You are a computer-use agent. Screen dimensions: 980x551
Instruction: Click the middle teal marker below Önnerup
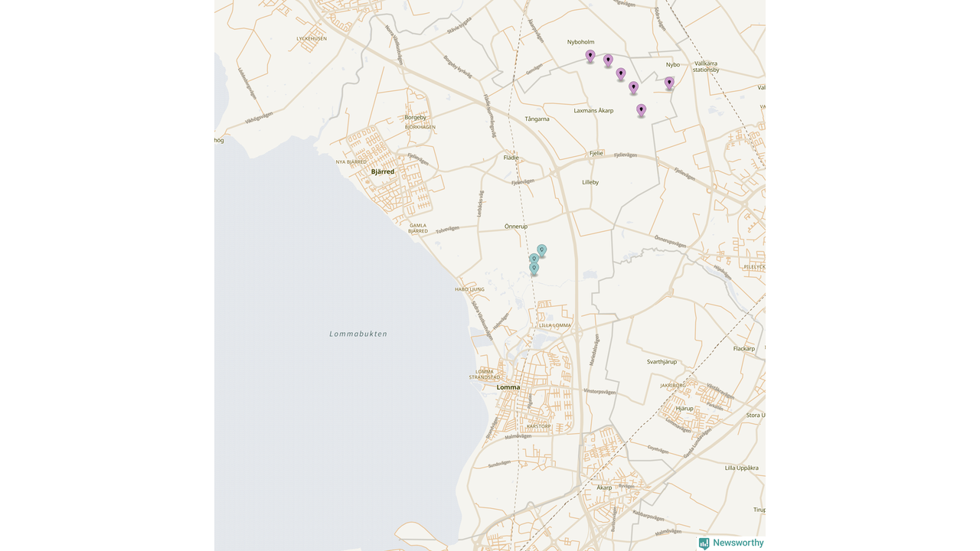[x=534, y=259]
